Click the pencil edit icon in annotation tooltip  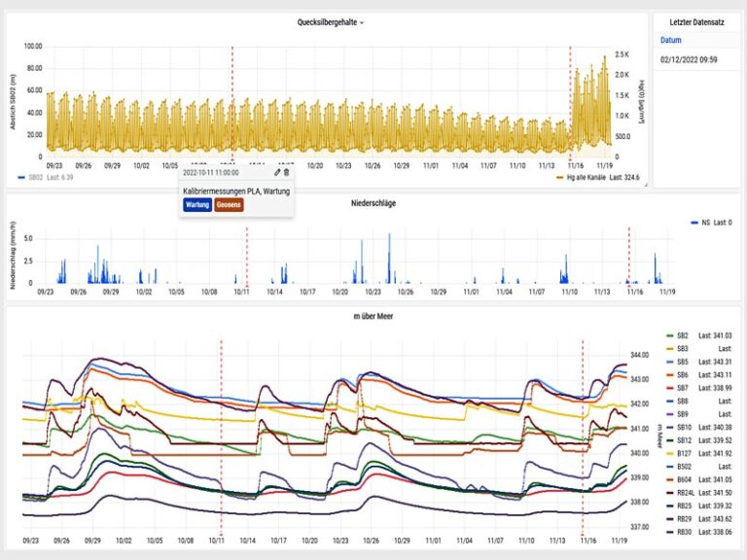(x=277, y=172)
